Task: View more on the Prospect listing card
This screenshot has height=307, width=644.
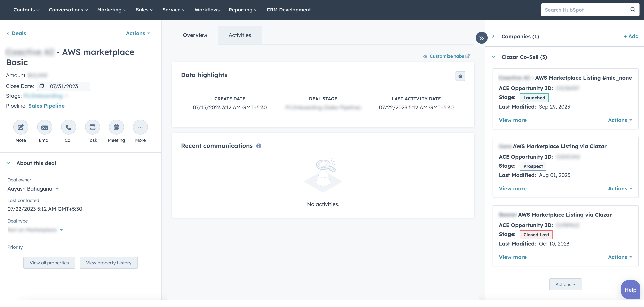Action: 513,189
